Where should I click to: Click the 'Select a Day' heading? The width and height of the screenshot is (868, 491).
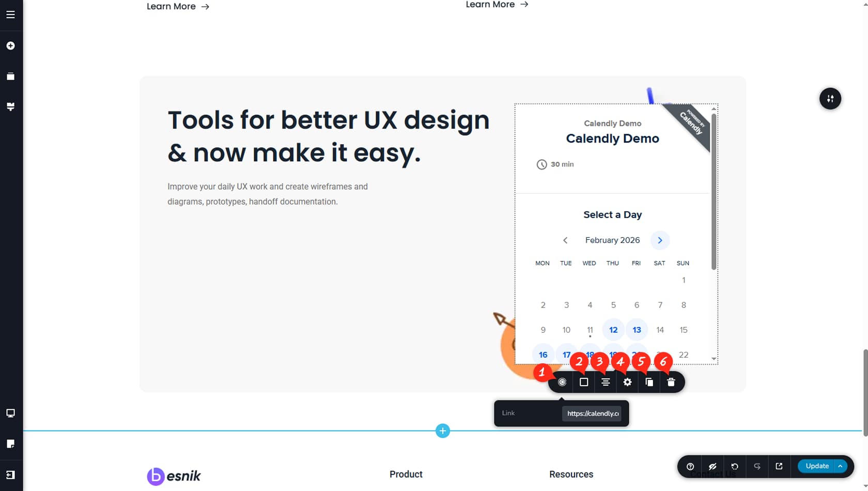[x=613, y=214]
